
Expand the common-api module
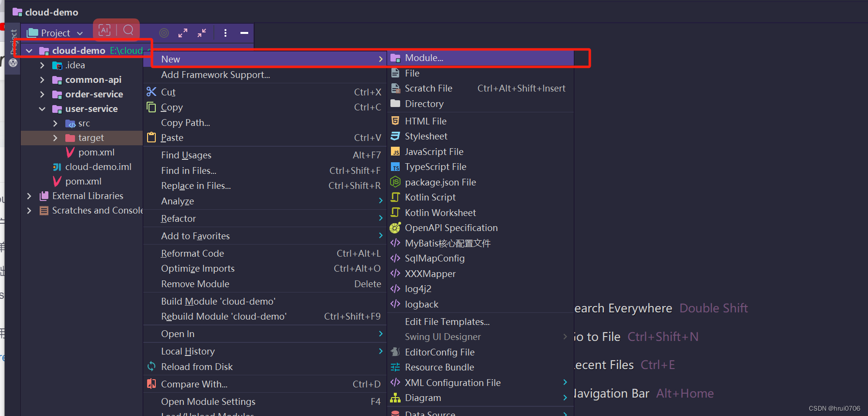click(42, 79)
